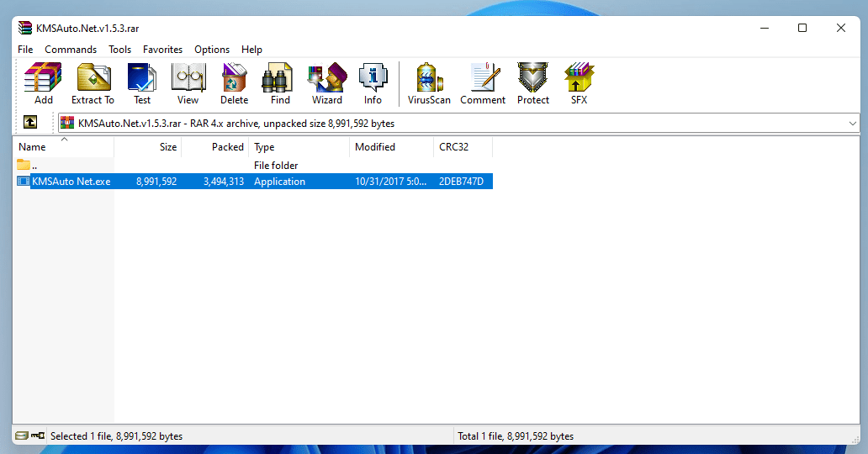Go up one level button
868x454 pixels.
tap(30, 123)
